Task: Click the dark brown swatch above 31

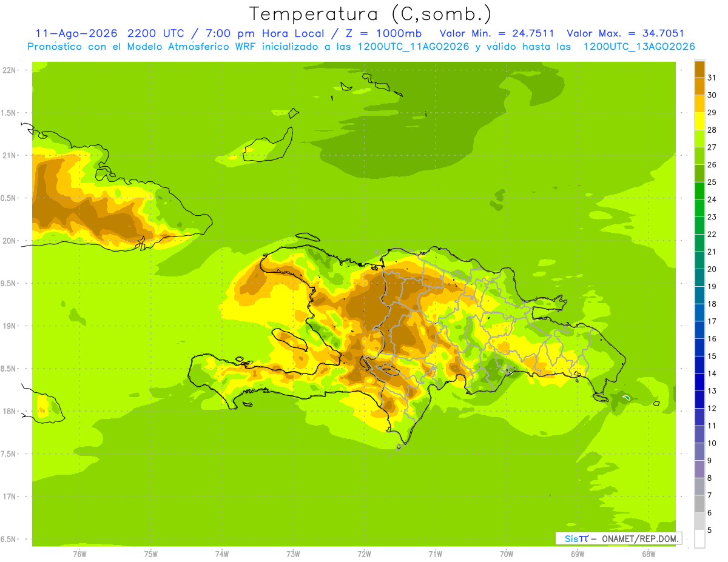Action: [x=699, y=69]
